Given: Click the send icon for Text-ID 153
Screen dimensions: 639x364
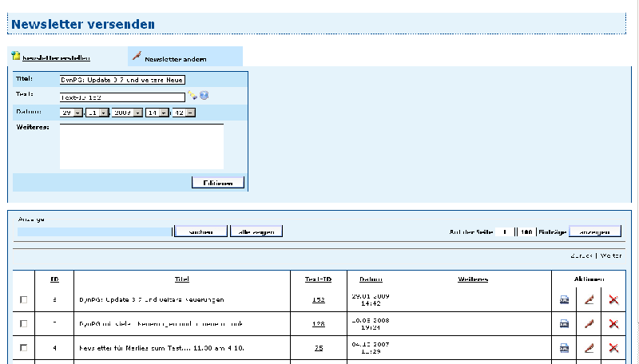Looking at the screenshot, I should pos(564,300).
